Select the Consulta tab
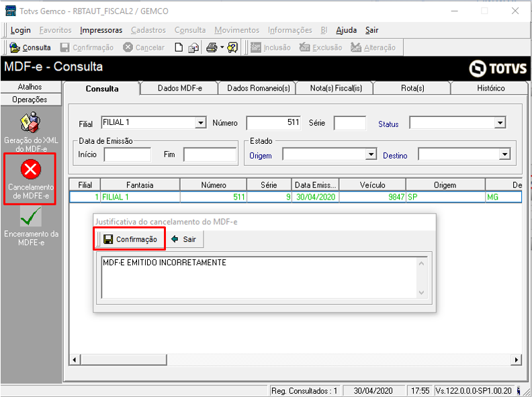532x397 pixels. [102, 89]
